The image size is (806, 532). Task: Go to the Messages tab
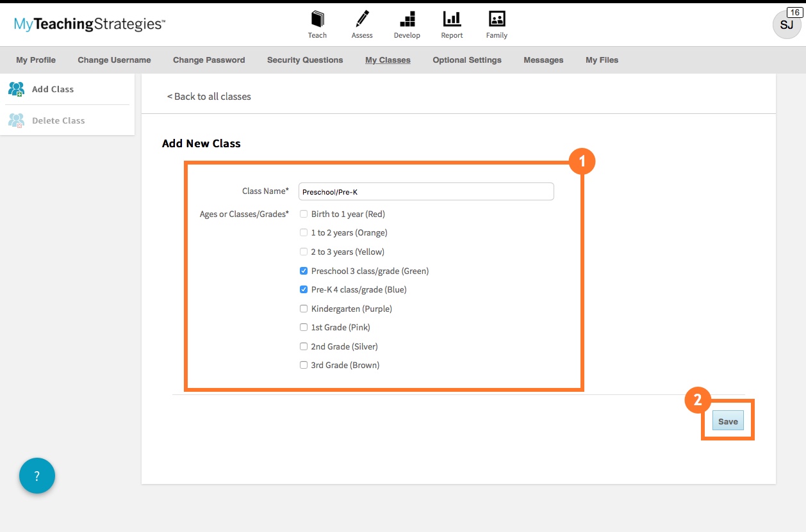coord(543,60)
